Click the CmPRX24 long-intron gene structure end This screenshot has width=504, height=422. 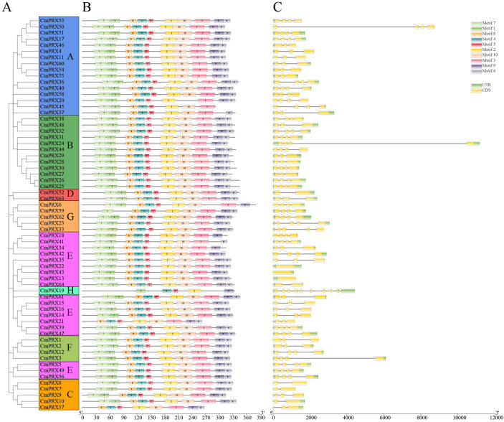tap(473, 144)
